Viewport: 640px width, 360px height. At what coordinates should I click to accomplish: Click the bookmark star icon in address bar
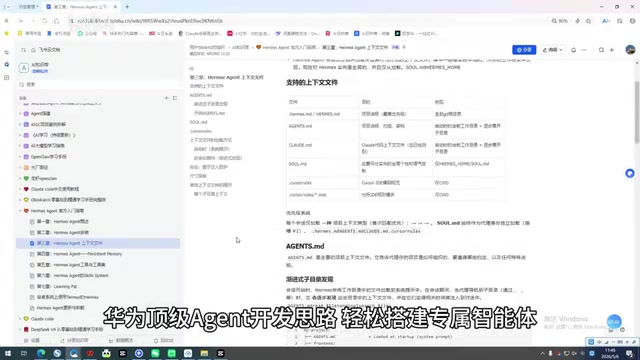[588, 21]
